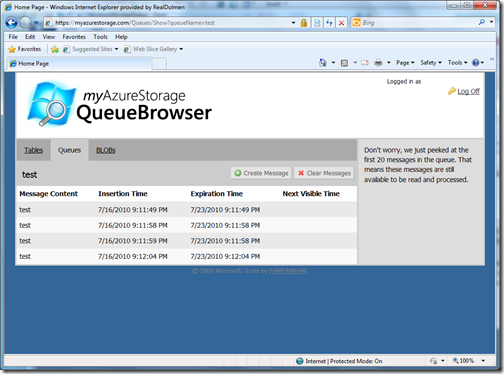504x374 pixels.
Task: Open the Page command bar menu
Action: 405,62
